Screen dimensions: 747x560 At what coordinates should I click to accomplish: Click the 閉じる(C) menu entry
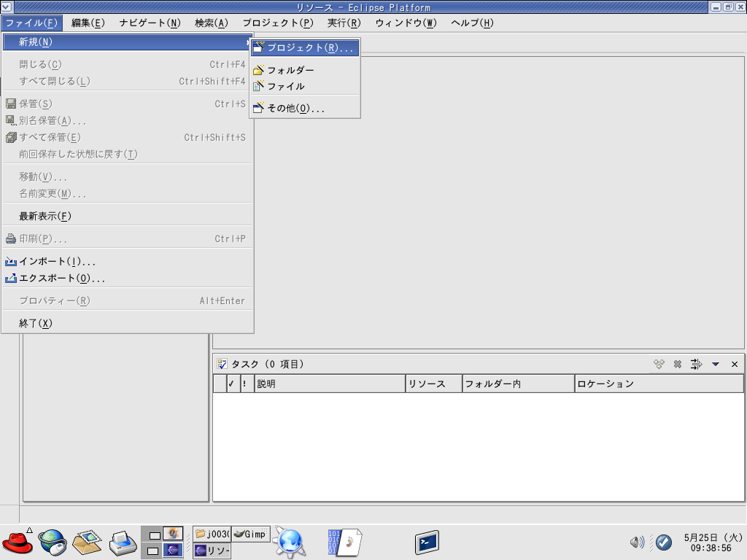[128, 64]
